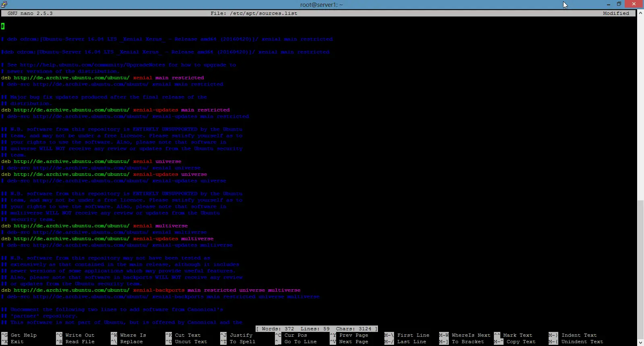Image resolution: width=644 pixels, height=346 pixels.
Task: Click the File: /etc/apt/sources.list header
Action: point(254,13)
